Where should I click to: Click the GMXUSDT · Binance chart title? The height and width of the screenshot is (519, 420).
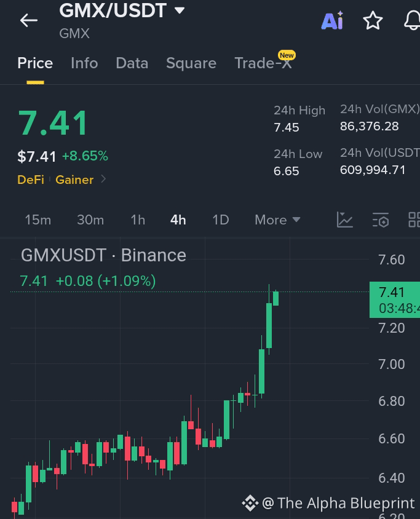(x=103, y=255)
